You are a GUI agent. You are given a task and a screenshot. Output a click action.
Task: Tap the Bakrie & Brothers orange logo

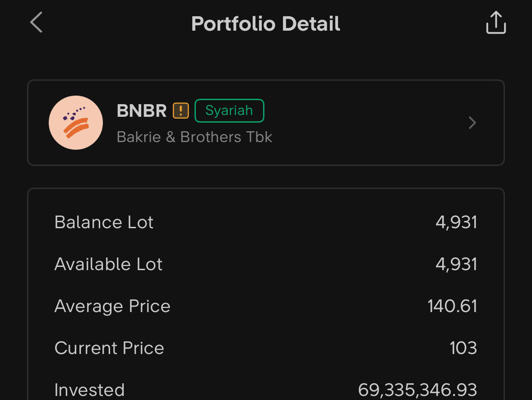coord(76,123)
